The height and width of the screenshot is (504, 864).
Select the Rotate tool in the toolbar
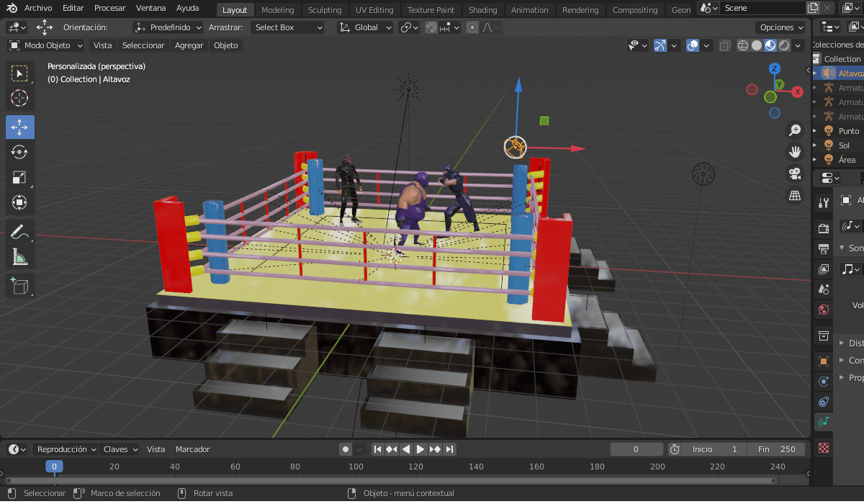coord(19,152)
